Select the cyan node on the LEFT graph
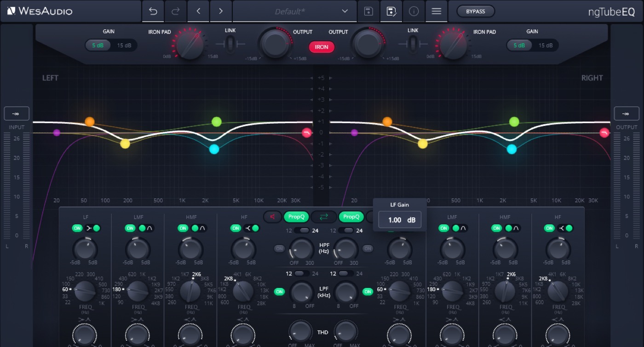The image size is (644, 347). point(214,149)
